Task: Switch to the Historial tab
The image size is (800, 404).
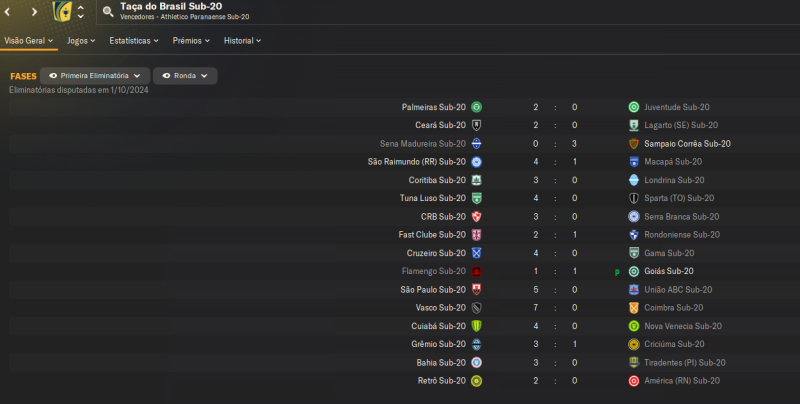Action: pyautogui.click(x=243, y=41)
